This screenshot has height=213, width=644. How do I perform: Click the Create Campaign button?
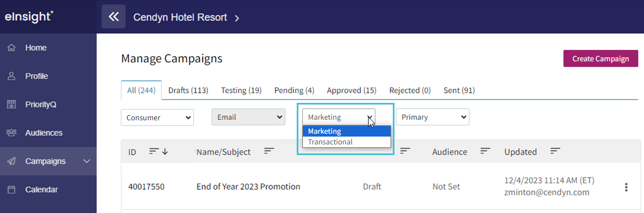(601, 58)
